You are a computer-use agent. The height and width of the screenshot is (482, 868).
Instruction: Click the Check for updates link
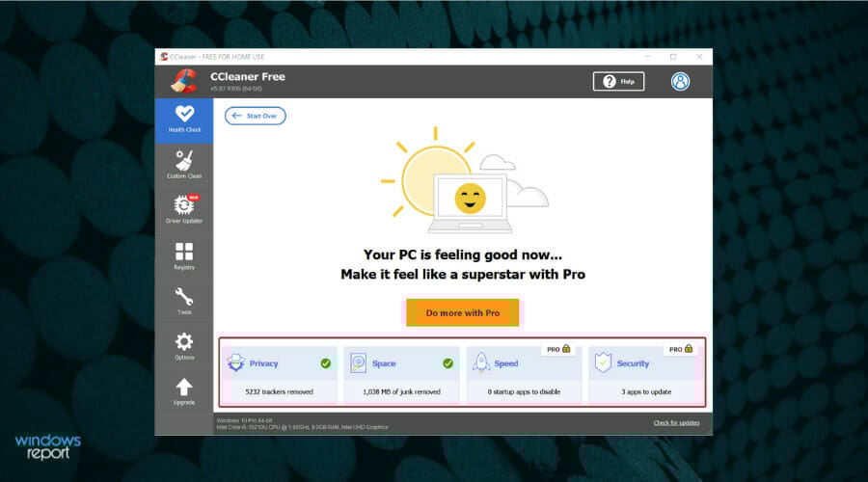click(676, 423)
